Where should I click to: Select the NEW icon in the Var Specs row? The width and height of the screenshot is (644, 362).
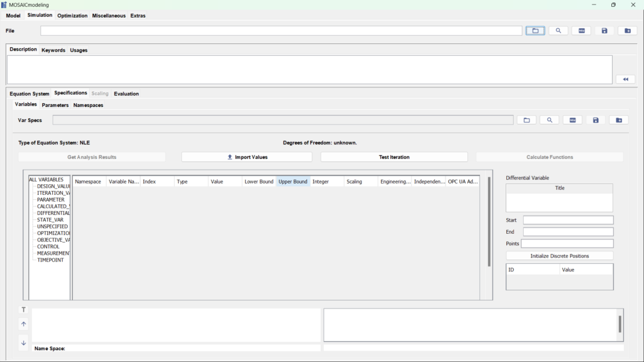[572, 119]
